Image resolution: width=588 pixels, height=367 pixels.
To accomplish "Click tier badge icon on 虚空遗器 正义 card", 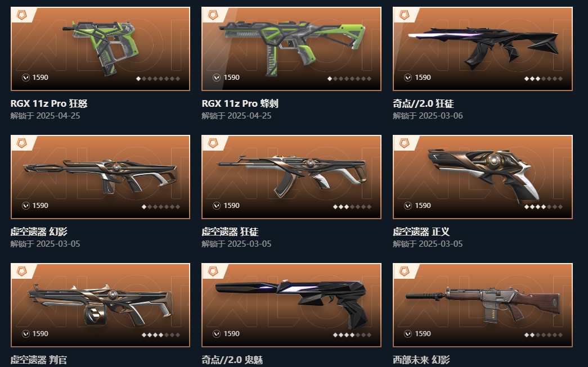I will pyautogui.click(x=404, y=143).
